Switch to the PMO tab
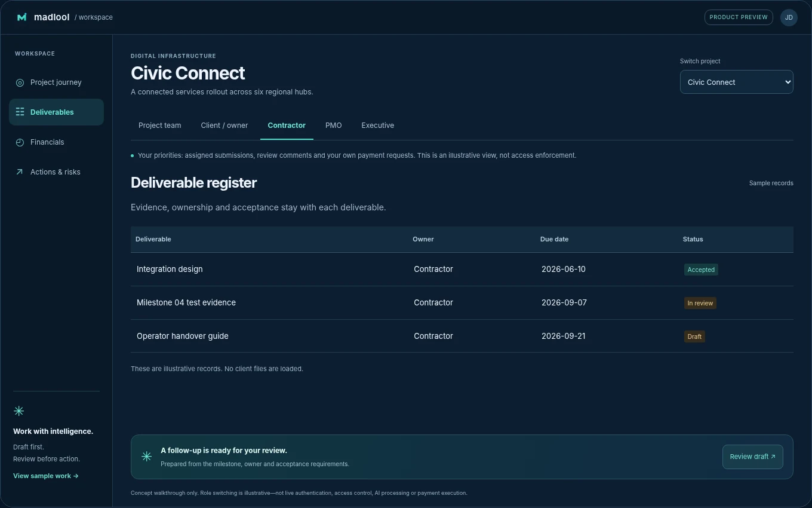Viewport: 812px width, 508px height. (333, 126)
